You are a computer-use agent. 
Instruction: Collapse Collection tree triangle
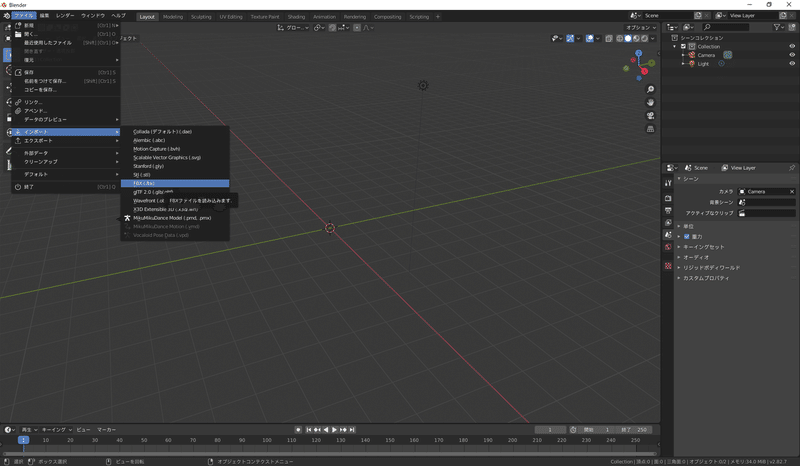(675, 46)
